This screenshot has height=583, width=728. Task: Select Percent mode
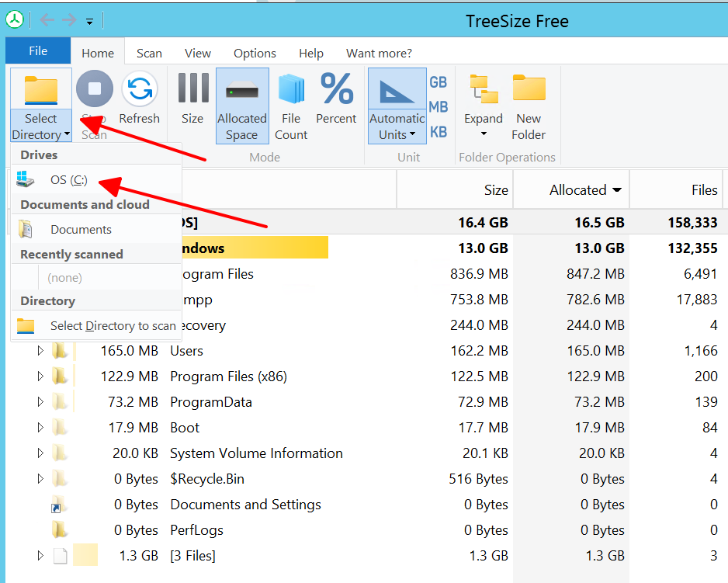(x=336, y=99)
